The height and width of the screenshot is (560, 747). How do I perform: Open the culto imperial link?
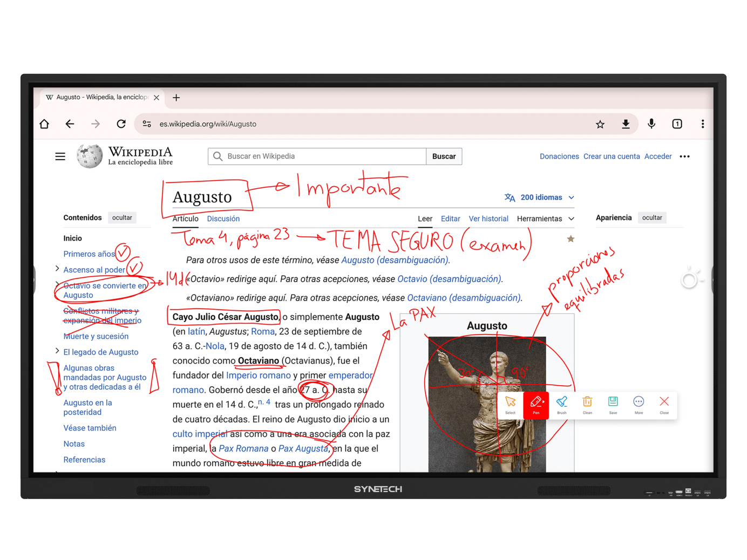click(x=200, y=434)
